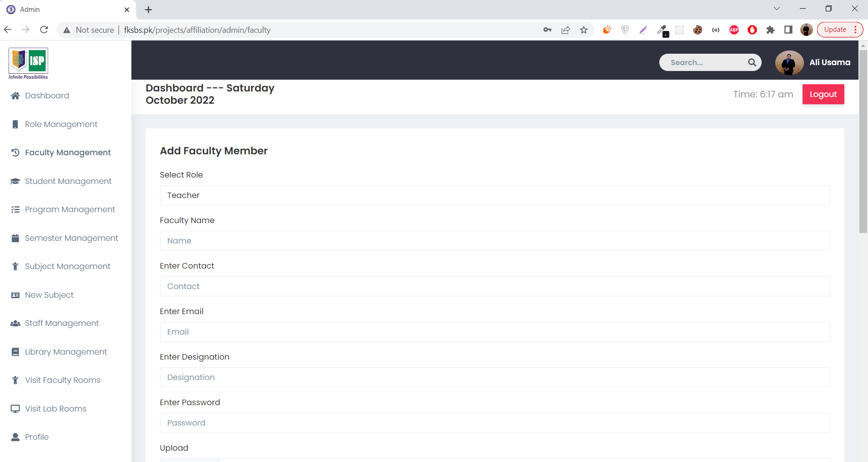Click the Semester Management calendar icon
The height and width of the screenshot is (462, 868).
(x=15, y=238)
